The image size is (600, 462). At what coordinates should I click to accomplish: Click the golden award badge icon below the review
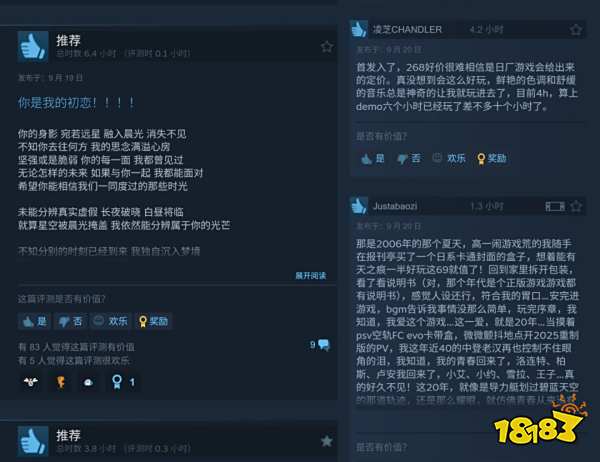60,382
